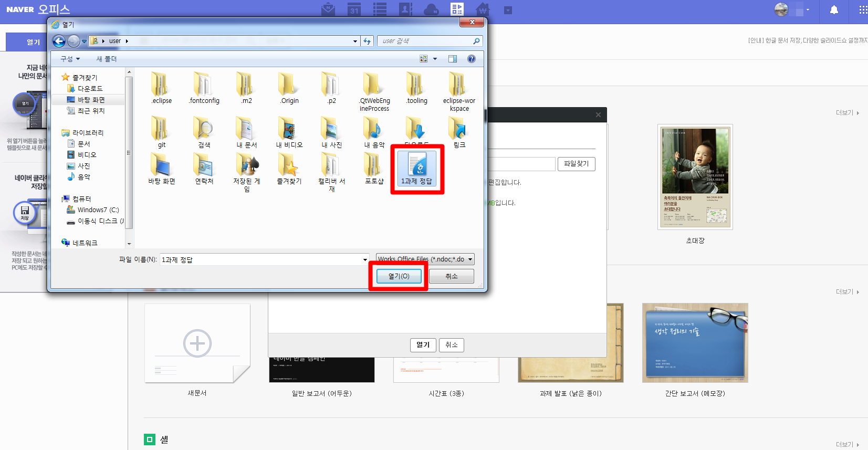Screen dimensions: 868x450
Task: Expand the file name history dropdown
Action: [x=365, y=259]
